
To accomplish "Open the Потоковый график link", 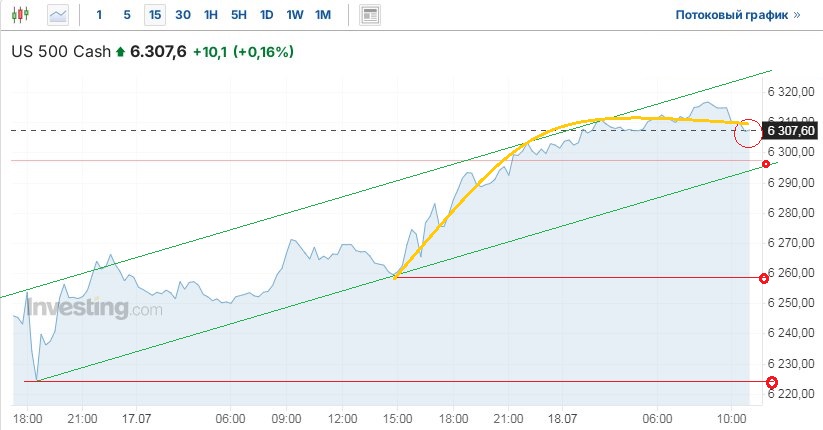I will coord(738,15).
